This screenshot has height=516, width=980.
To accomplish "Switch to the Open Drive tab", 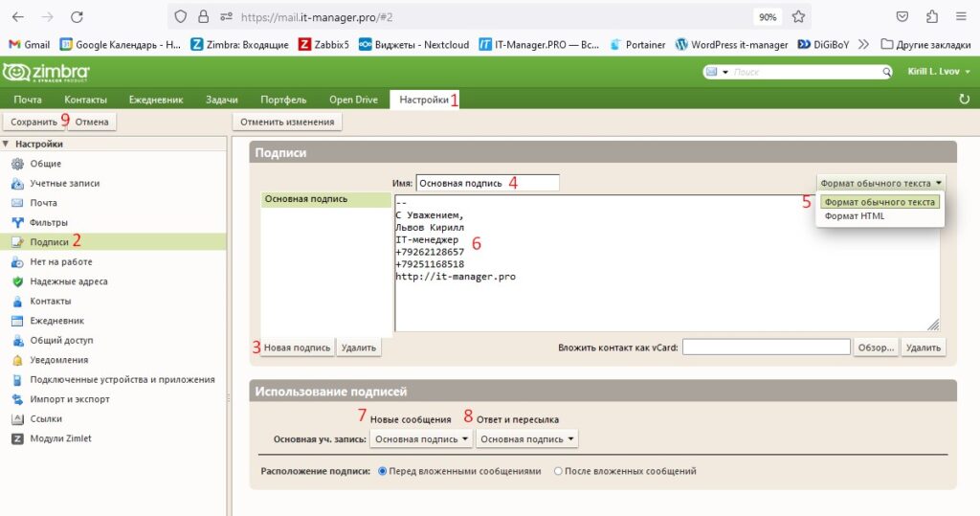I will 353,100.
